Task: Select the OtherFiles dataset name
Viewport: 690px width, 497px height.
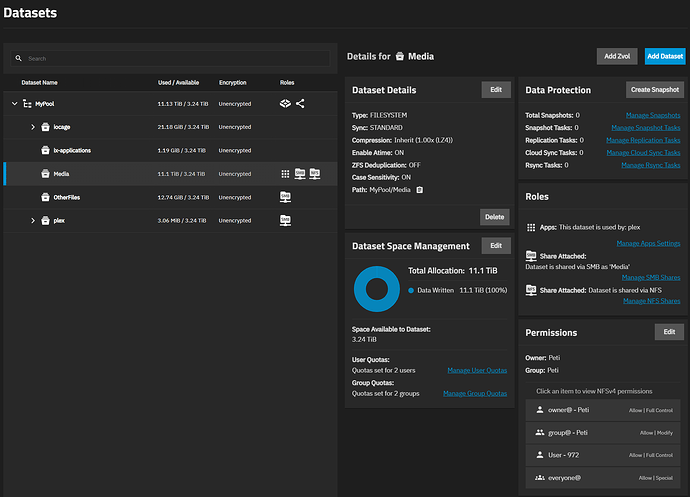Action: click(67, 198)
